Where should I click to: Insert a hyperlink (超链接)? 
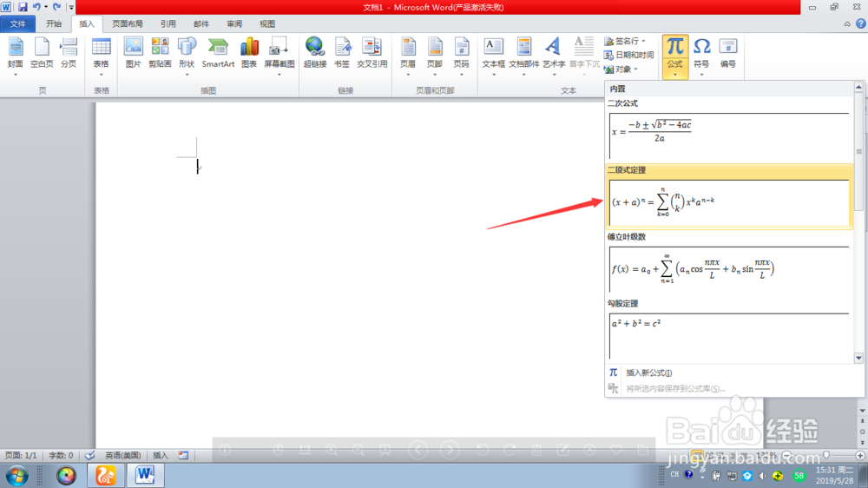[x=315, y=53]
